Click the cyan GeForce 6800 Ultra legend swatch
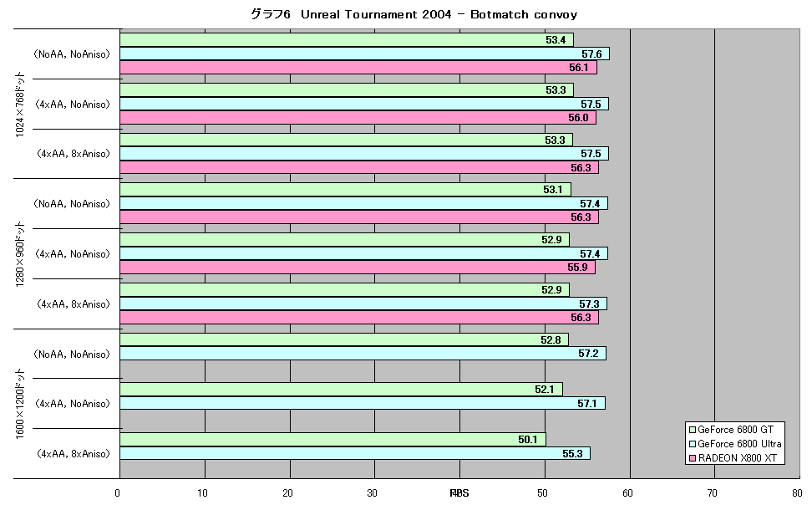The width and height of the screenshot is (812, 505). click(x=693, y=444)
